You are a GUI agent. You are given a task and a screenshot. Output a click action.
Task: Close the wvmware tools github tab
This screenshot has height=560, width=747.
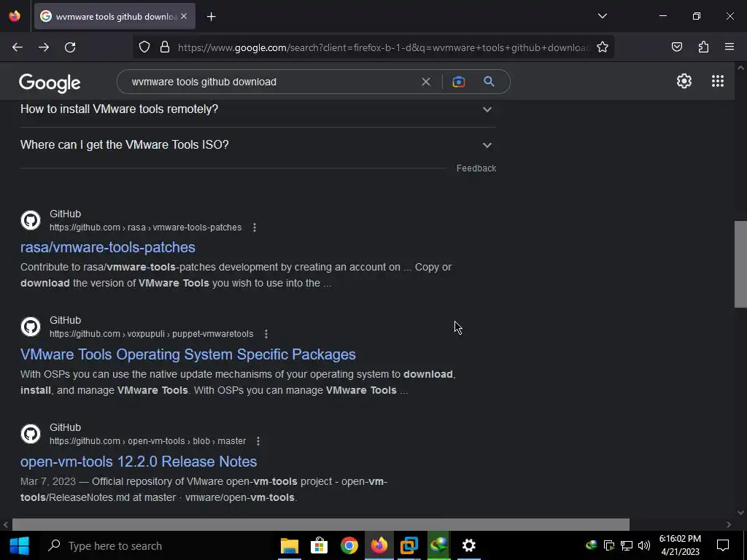184,16
